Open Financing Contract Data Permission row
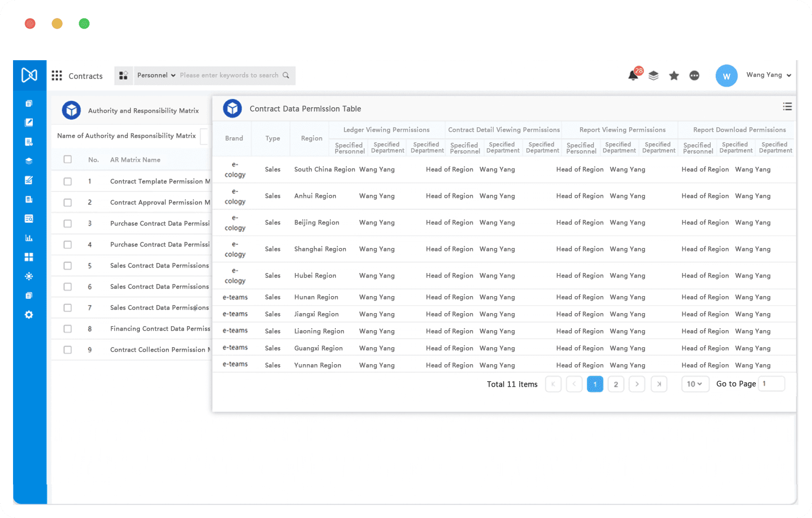This screenshot has width=812, height=518. [x=131, y=329]
